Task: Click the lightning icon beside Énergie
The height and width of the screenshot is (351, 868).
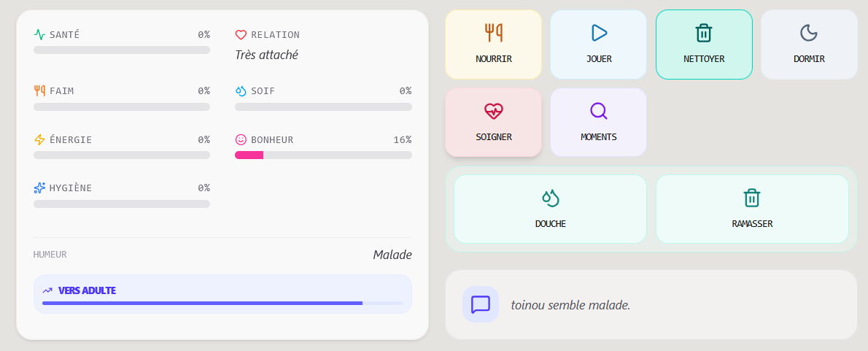Action: coord(39,139)
